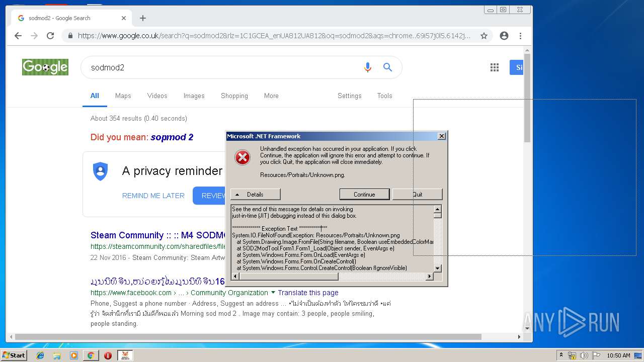Click the 'sopmod 2' suggestion link
This screenshot has width=644, height=362.
tap(172, 137)
